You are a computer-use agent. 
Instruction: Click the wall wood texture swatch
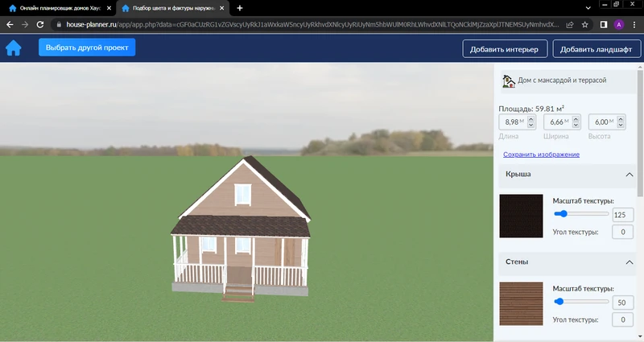click(521, 303)
